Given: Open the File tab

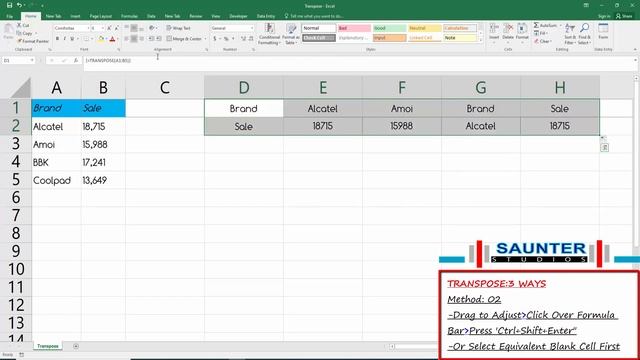Looking at the screenshot, I should (x=9, y=16).
